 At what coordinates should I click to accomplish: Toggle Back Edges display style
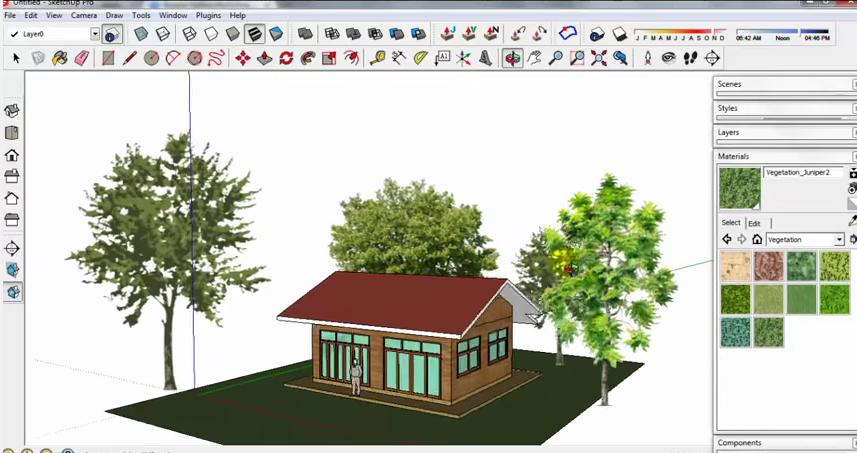pyautogui.click(x=163, y=34)
